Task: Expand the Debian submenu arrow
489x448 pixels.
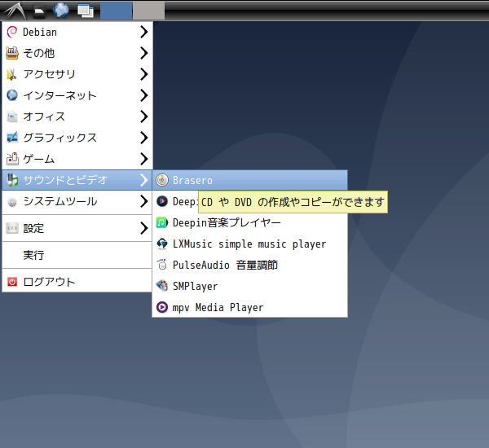Action: [x=143, y=32]
